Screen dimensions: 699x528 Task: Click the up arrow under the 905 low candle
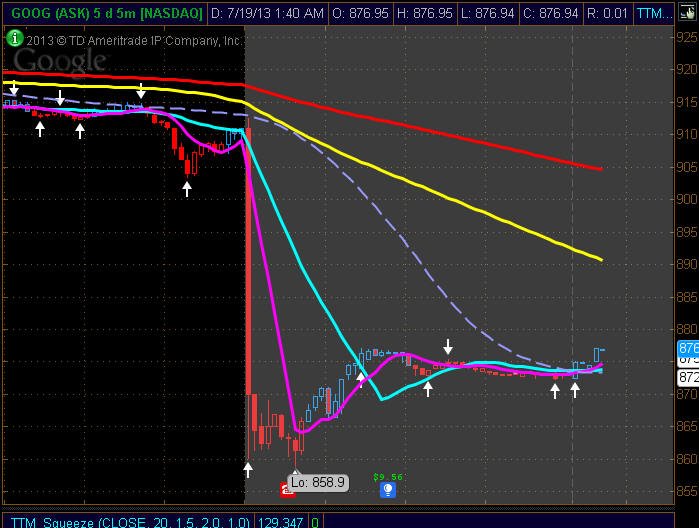[187, 189]
